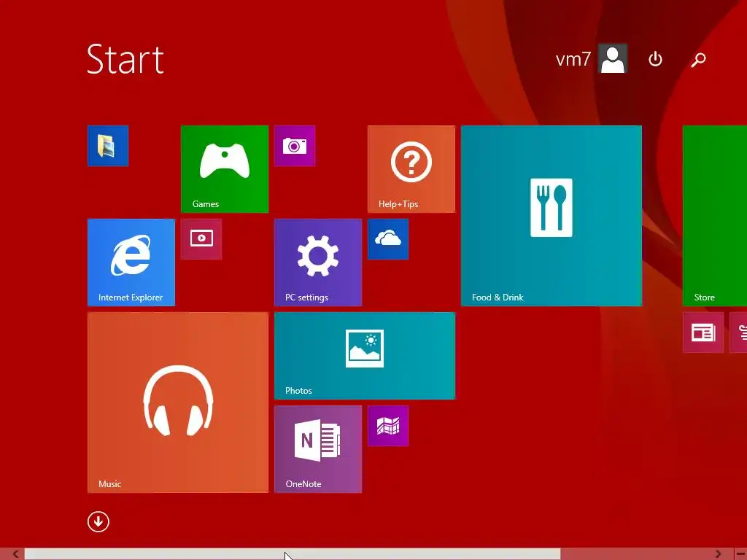
Task: Open the Help+Tips tile
Action: [x=411, y=169]
